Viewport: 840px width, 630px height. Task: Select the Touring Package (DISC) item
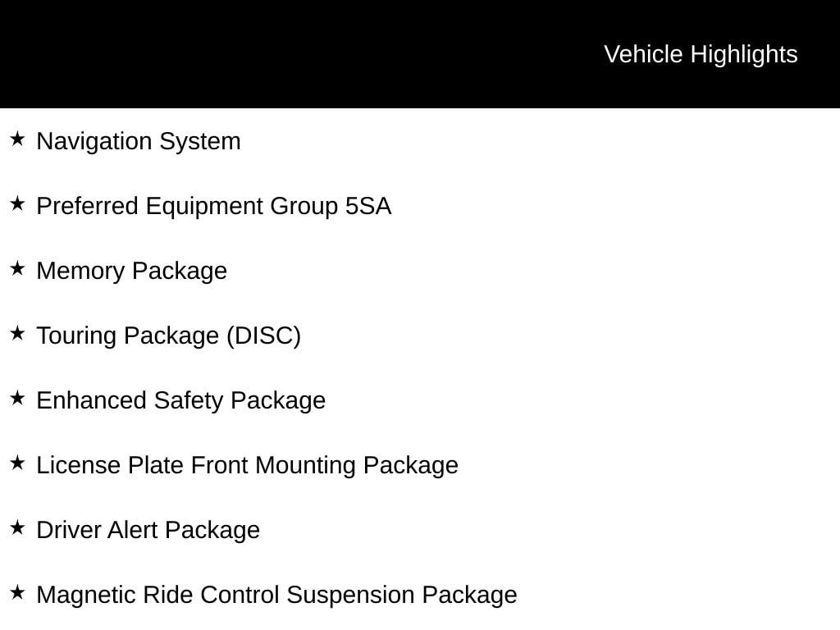169,336
